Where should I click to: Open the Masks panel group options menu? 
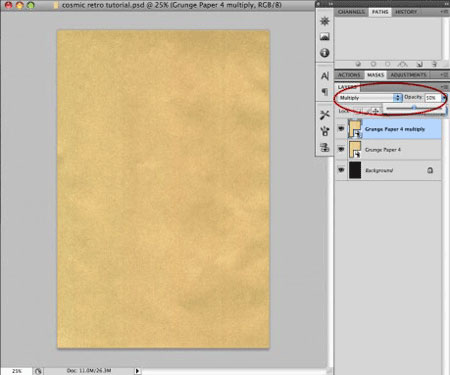445,75
